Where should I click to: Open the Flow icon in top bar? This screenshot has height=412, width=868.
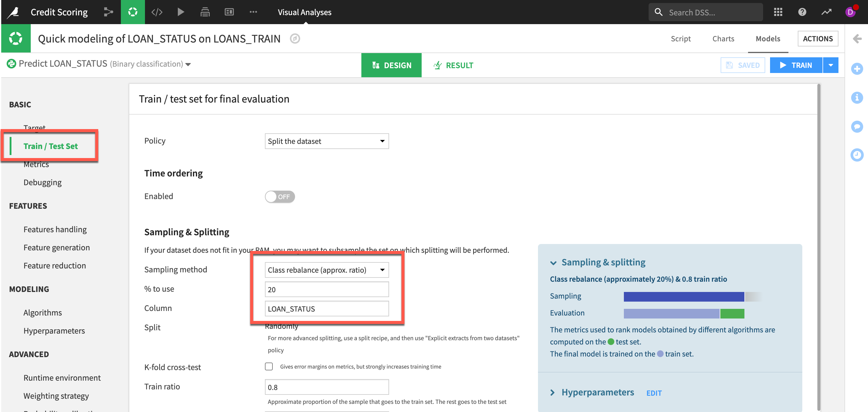click(108, 12)
